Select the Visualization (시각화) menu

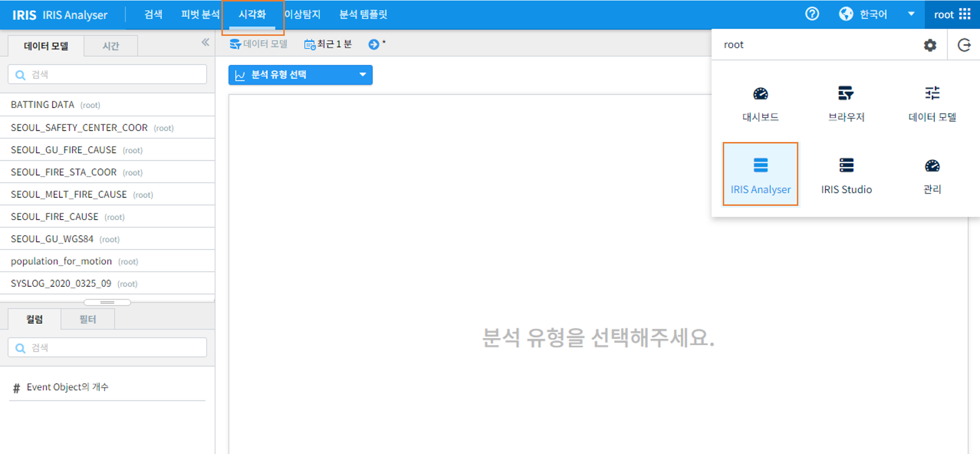(x=252, y=14)
